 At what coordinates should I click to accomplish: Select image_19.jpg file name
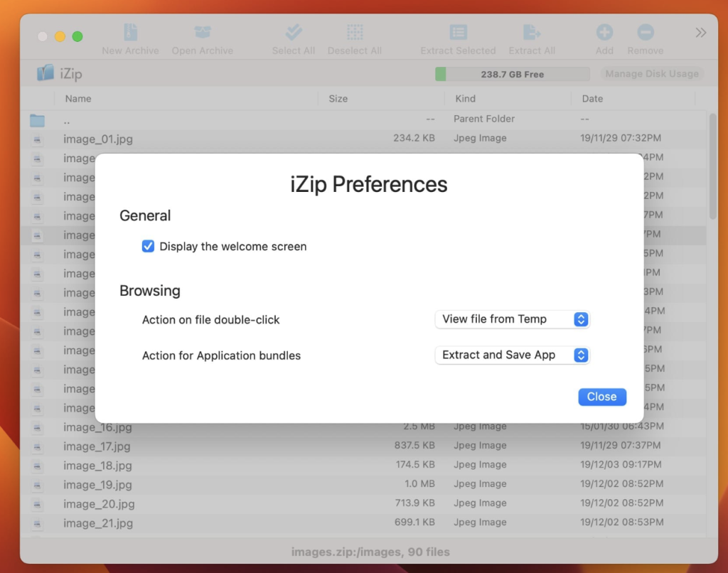[x=97, y=485]
